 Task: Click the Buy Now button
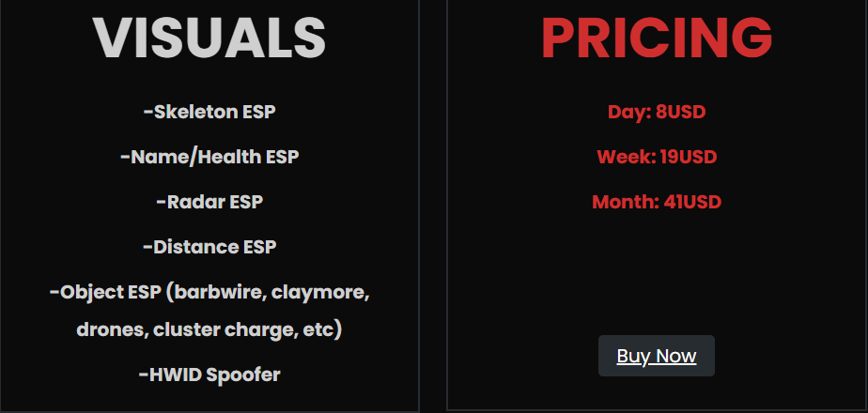click(656, 356)
